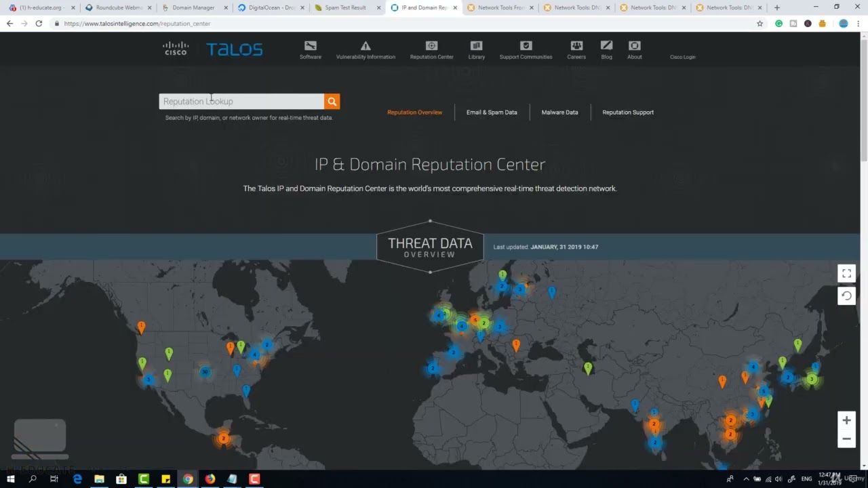Expand the threat map to fullscreen
This screenshot has height=488, width=868.
tap(846, 273)
